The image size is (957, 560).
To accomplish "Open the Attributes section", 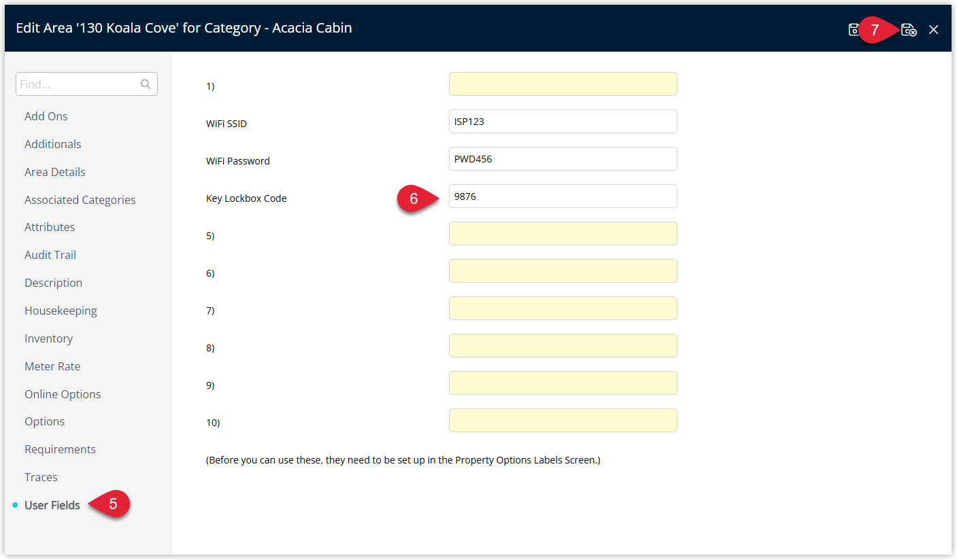I will [50, 227].
